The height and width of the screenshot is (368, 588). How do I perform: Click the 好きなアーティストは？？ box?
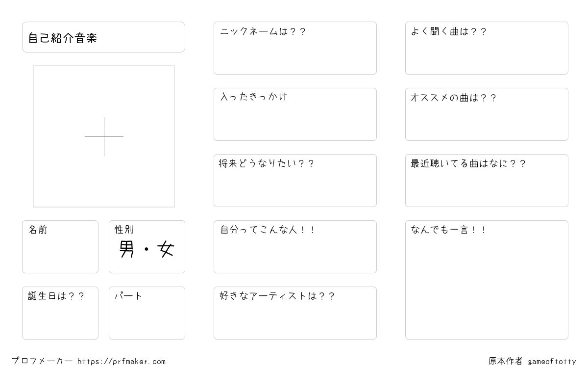[295, 313]
